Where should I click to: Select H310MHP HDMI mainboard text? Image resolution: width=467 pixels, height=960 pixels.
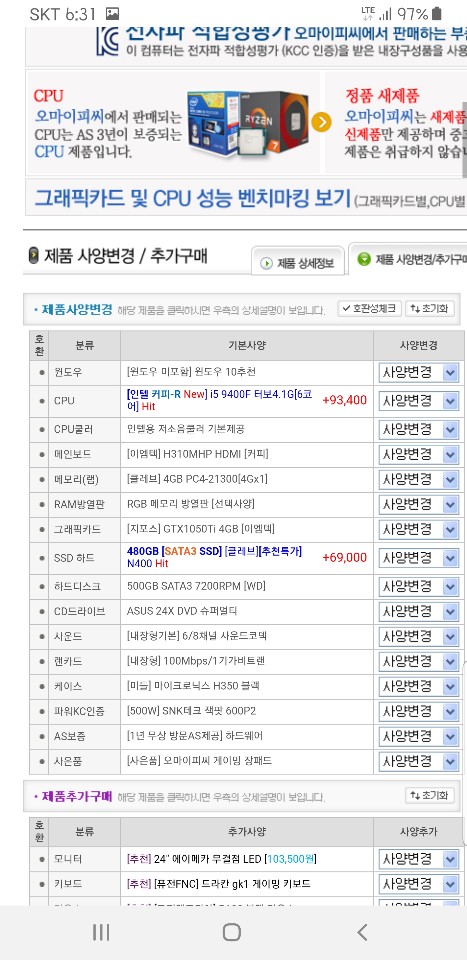pyautogui.click(x=197, y=454)
